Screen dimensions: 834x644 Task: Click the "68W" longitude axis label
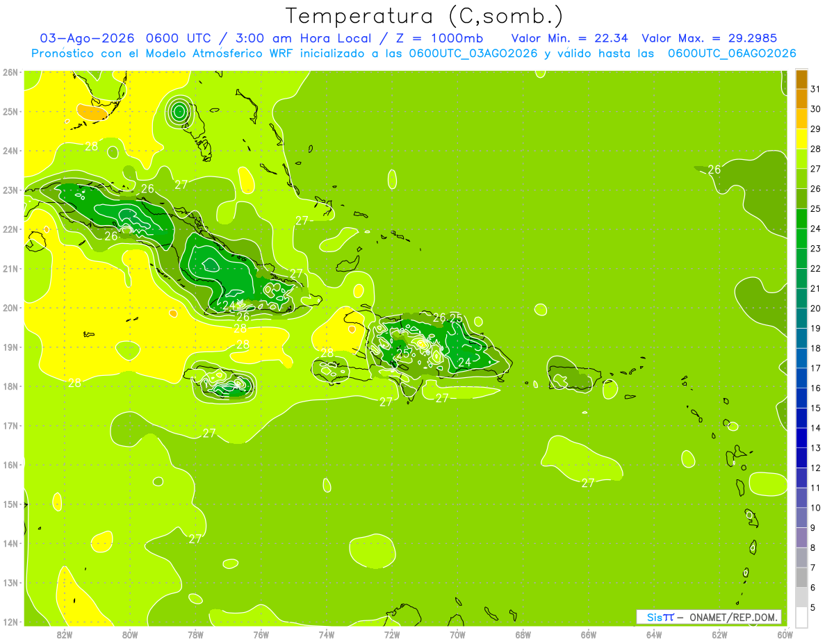click(x=523, y=634)
